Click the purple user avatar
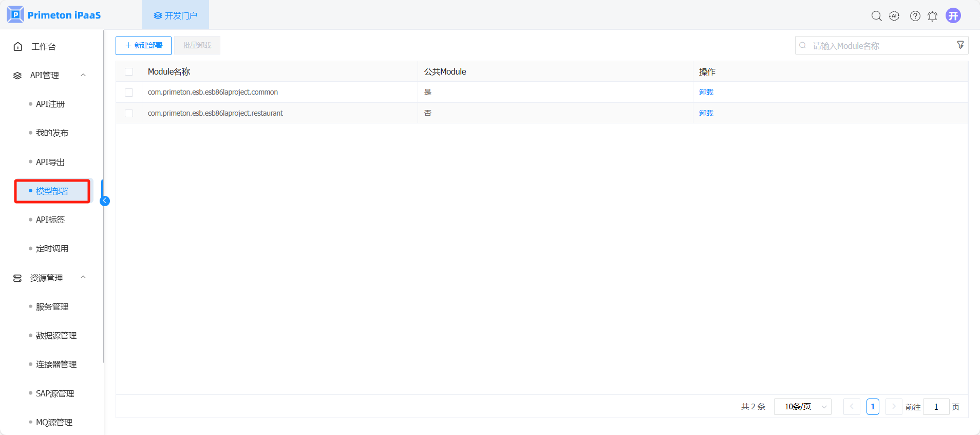Viewport: 980px width, 435px height. [x=953, y=15]
